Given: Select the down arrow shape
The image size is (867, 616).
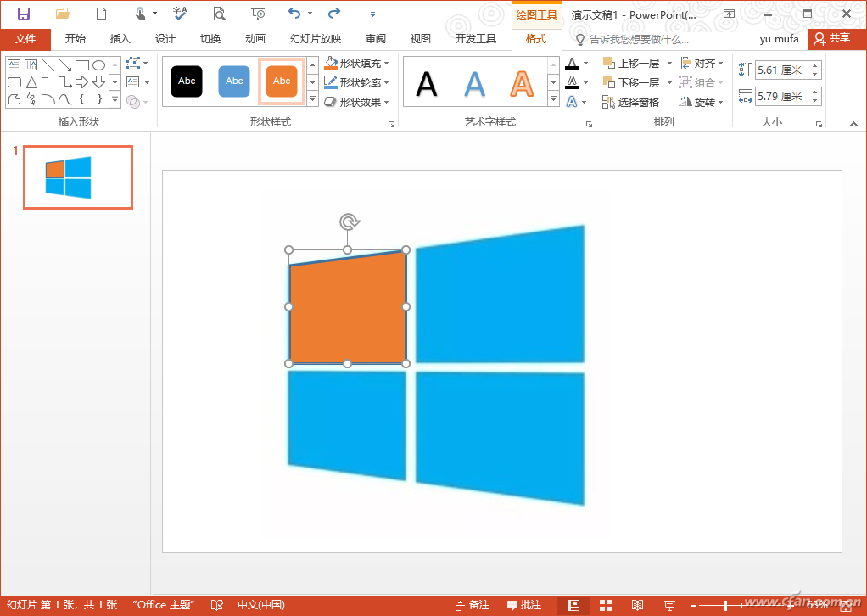Looking at the screenshot, I should (99, 82).
